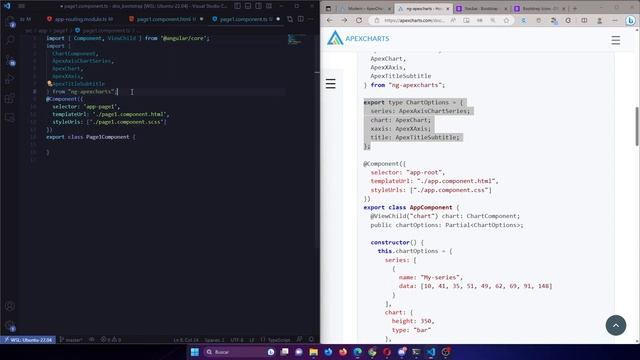Viewport: 640px width, 360px height.
Task: Click Spaces: 2 indentation in status bar
Action: (214, 340)
